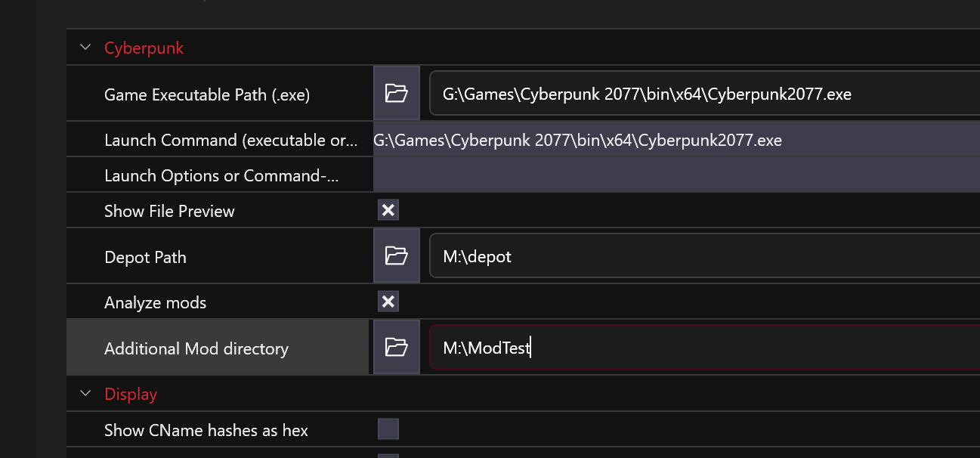Edit the Game Executable Path text field
Viewport: 980px width, 458px height.
point(704,94)
